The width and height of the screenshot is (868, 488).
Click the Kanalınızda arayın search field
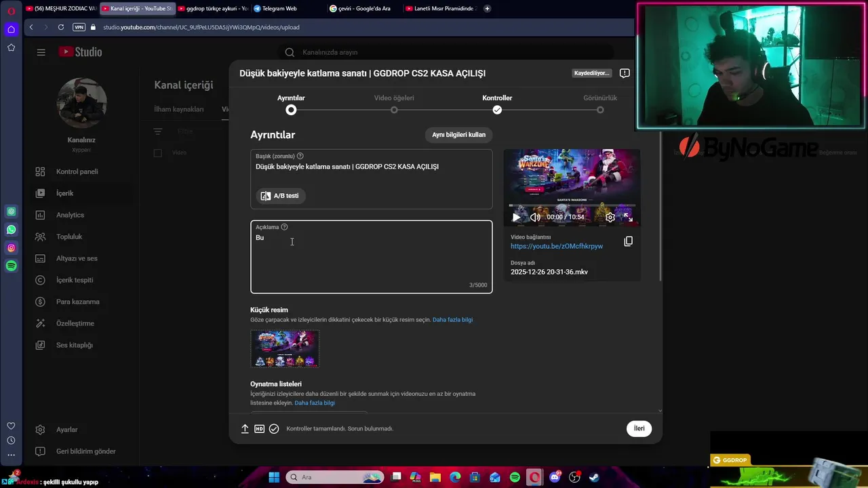pyautogui.click(x=448, y=52)
